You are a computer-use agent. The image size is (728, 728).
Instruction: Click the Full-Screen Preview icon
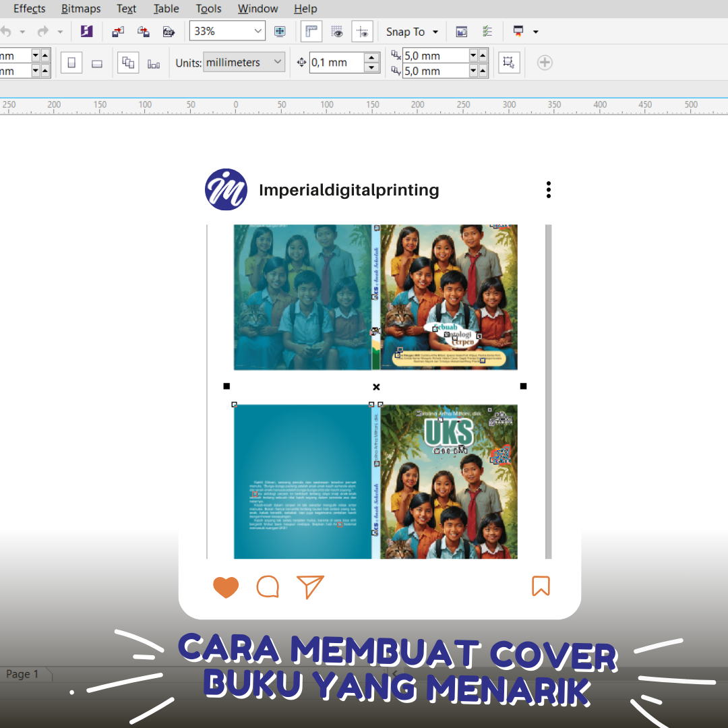280,31
